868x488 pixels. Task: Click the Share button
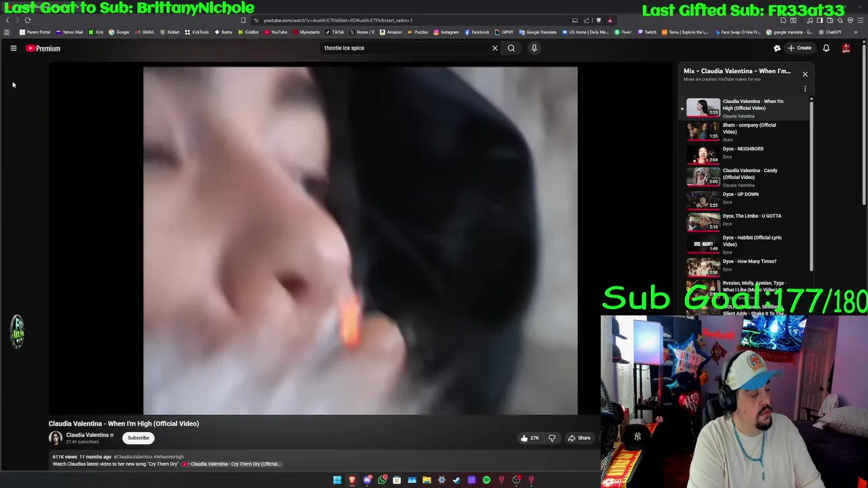pyautogui.click(x=579, y=438)
